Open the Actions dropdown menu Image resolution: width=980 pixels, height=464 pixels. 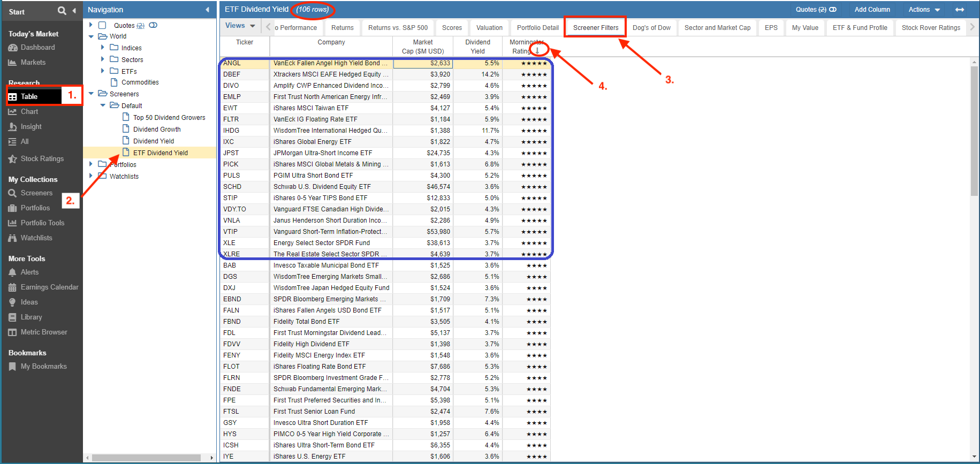coord(924,10)
